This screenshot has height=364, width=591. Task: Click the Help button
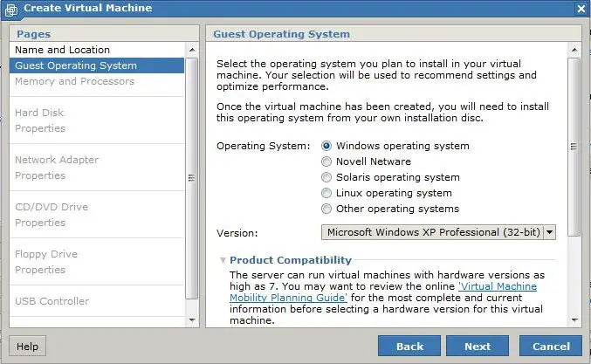click(27, 346)
